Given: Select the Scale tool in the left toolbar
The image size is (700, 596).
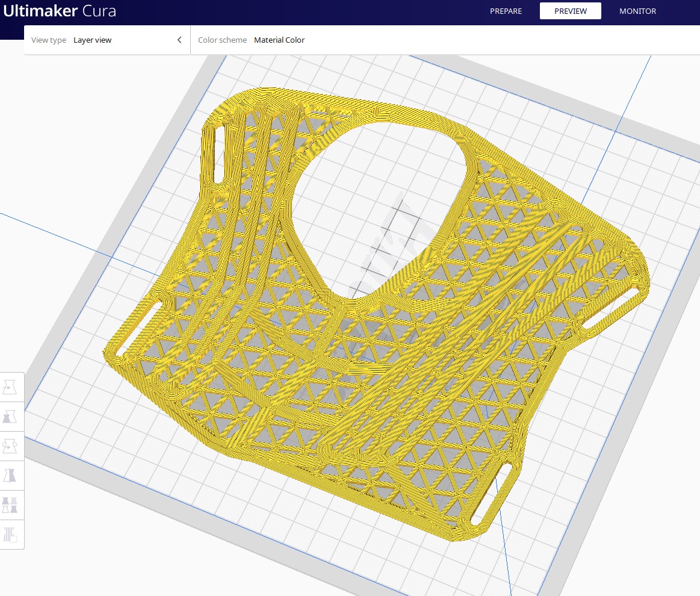Looking at the screenshot, I should pyautogui.click(x=10, y=417).
